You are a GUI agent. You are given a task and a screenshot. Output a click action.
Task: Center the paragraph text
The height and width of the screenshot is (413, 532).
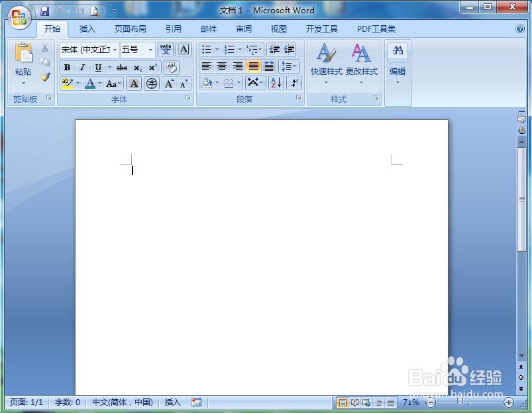(222, 66)
